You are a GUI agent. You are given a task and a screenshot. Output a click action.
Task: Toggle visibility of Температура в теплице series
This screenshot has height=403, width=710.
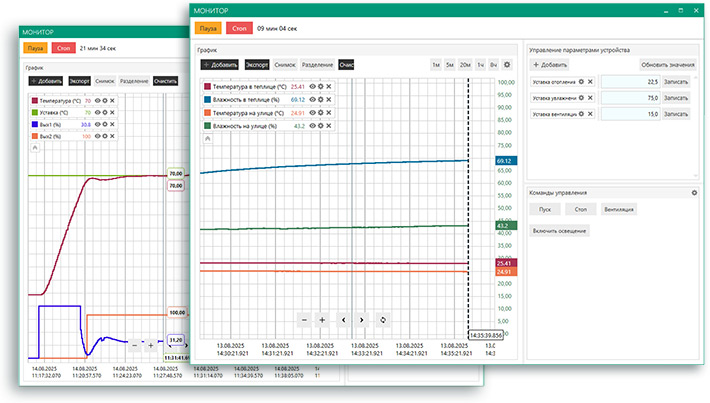312,86
